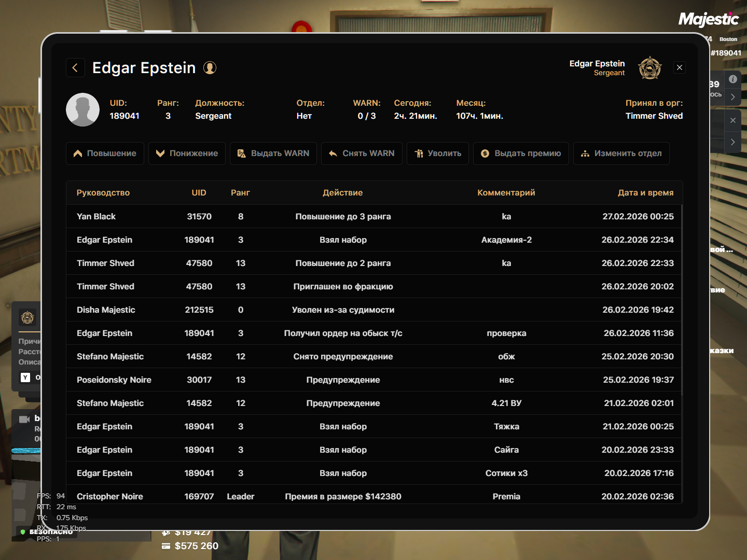Click the gray player avatar picture
747x560 pixels.
tap(83, 110)
